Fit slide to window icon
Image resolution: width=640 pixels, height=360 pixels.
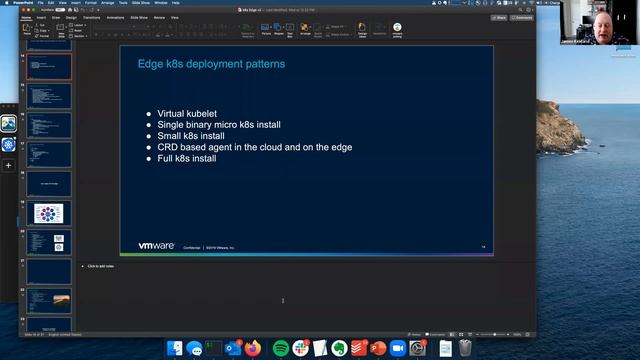click(x=527, y=335)
